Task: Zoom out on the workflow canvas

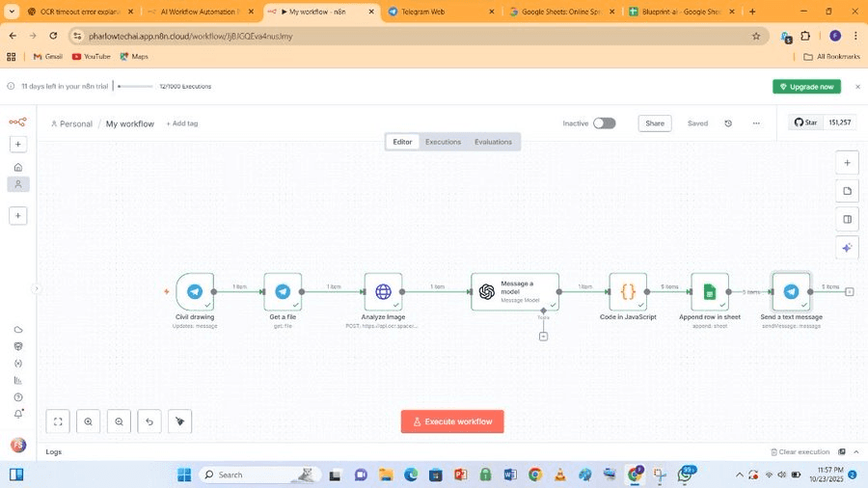Action: 119,421
